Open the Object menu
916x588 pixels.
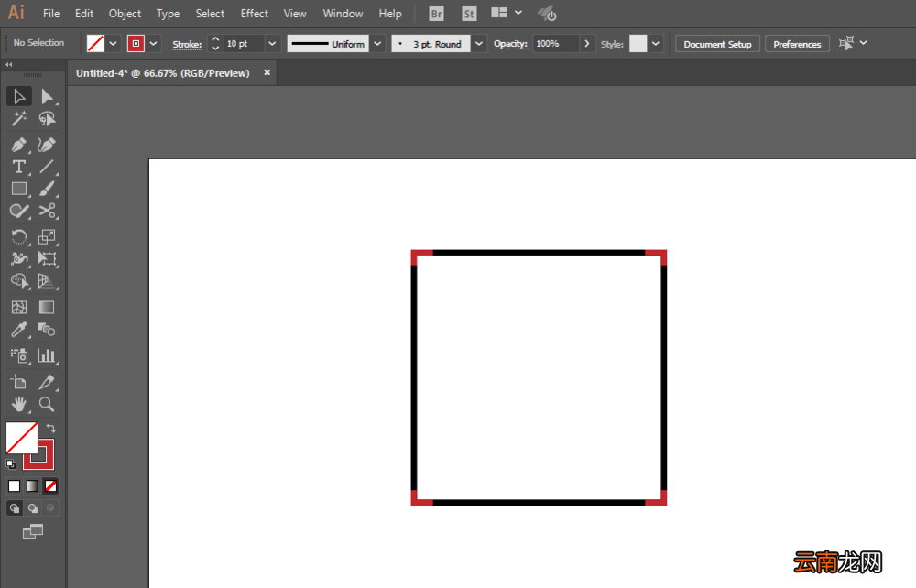[125, 14]
